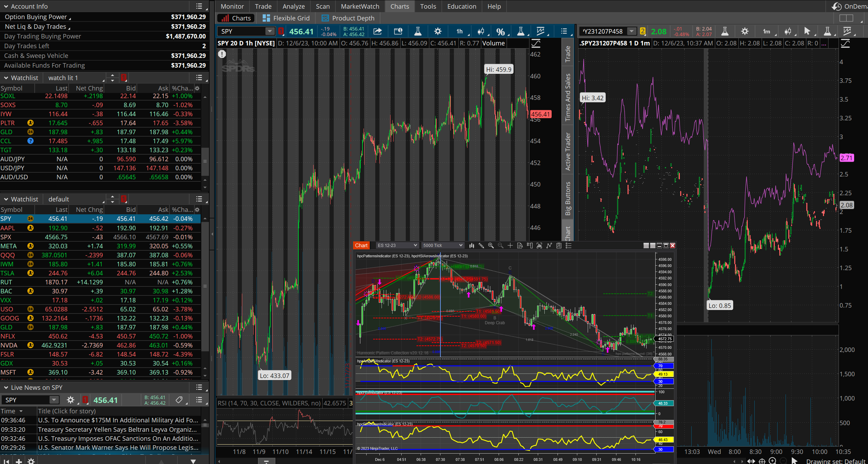Image resolution: width=868 pixels, height=464 pixels.
Task: Click NinjaTrader zoom in magnifier
Action: point(491,246)
